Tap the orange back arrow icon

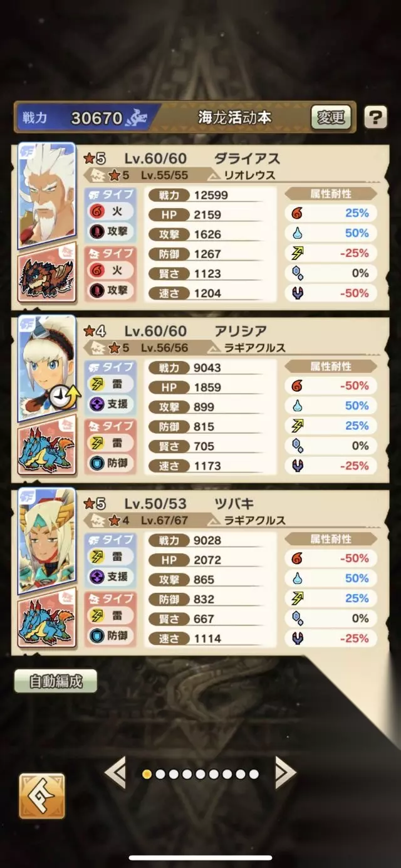tap(42, 796)
